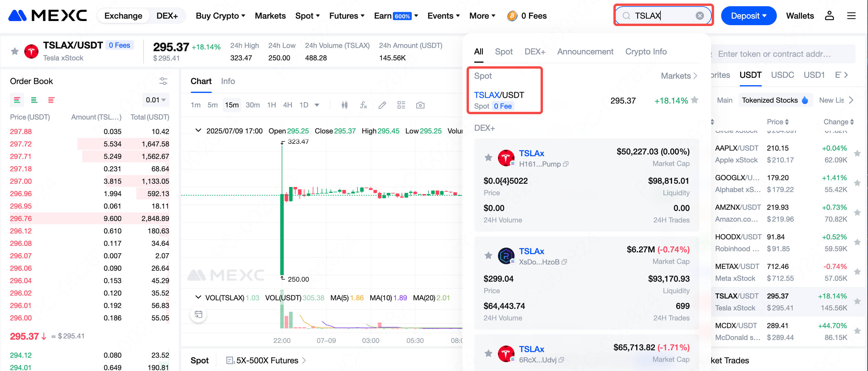The width and height of the screenshot is (868, 371).
Task: Clear search text with X icon
Action: click(x=700, y=16)
